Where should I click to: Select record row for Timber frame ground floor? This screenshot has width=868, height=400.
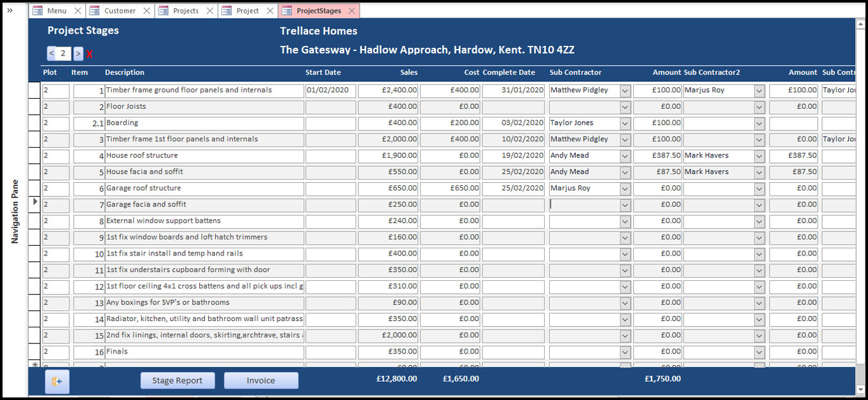tap(34, 90)
